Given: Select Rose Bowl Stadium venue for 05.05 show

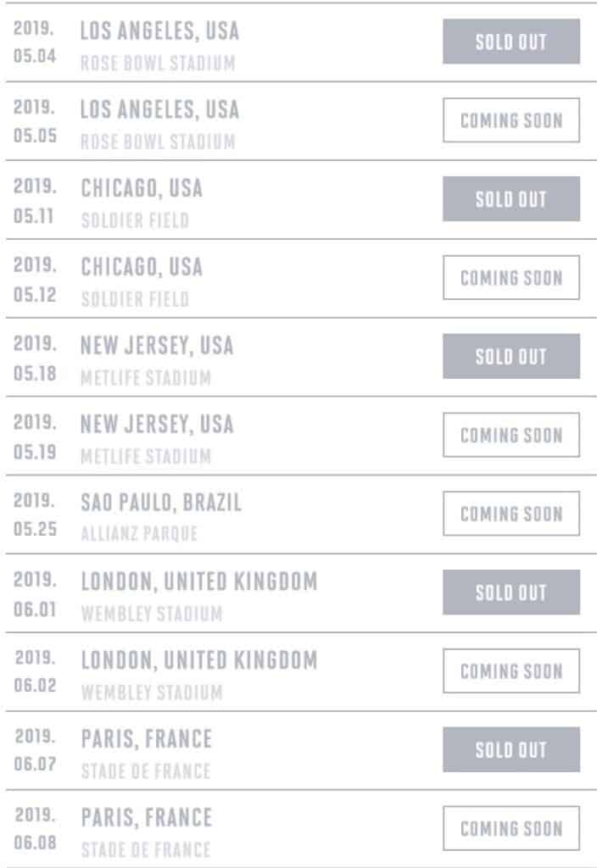Looking at the screenshot, I should [x=158, y=142].
